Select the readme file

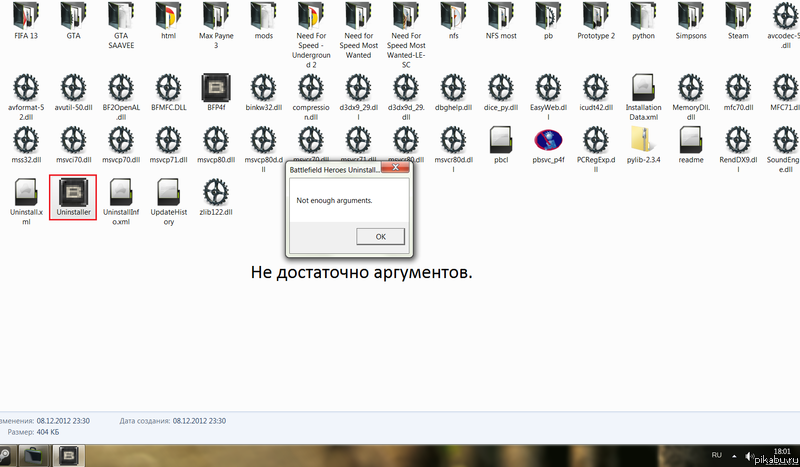[x=691, y=145]
